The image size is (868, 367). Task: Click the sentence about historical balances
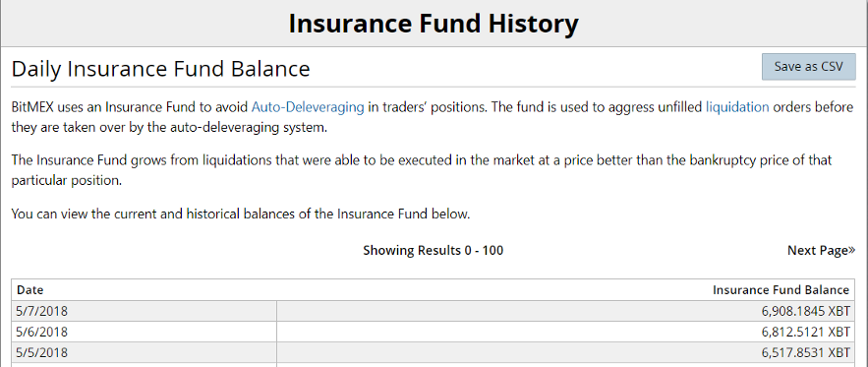click(241, 214)
